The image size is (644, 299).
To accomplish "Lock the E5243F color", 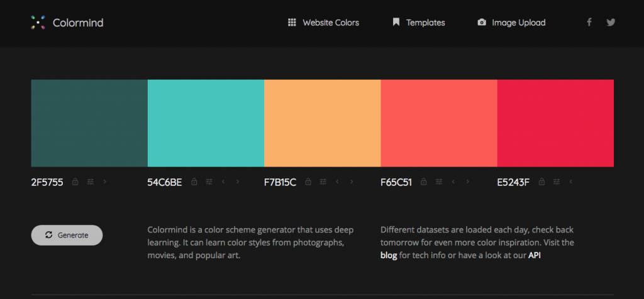I will click(x=541, y=182).
